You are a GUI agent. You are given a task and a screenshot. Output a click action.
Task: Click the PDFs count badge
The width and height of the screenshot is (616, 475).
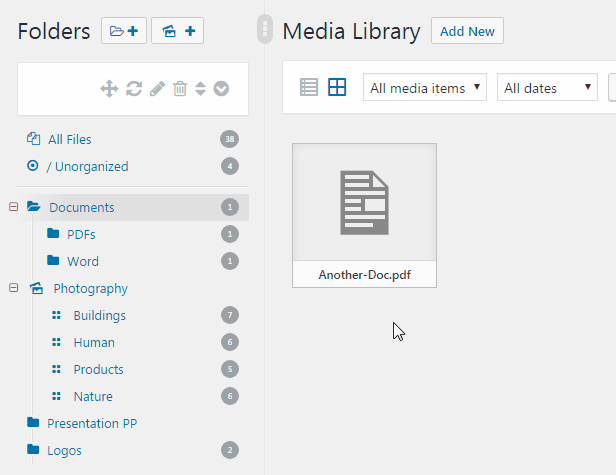coord(230,234)
